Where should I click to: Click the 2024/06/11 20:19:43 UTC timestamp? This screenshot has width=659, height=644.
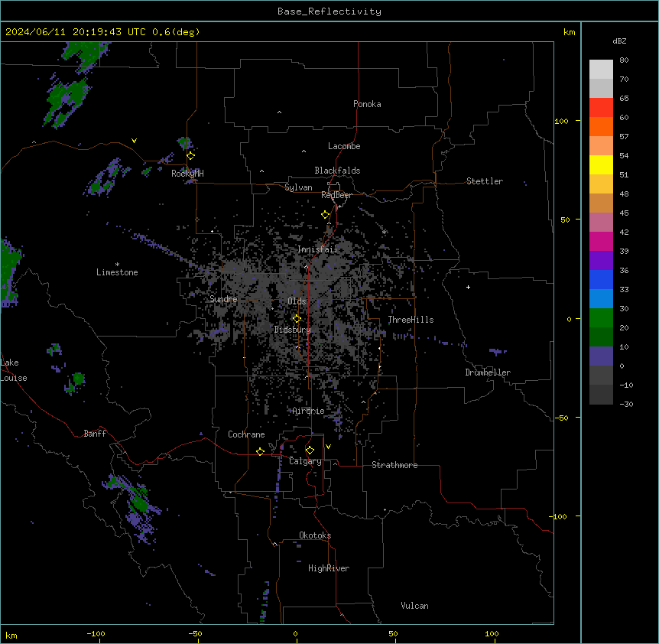point(75,32)
